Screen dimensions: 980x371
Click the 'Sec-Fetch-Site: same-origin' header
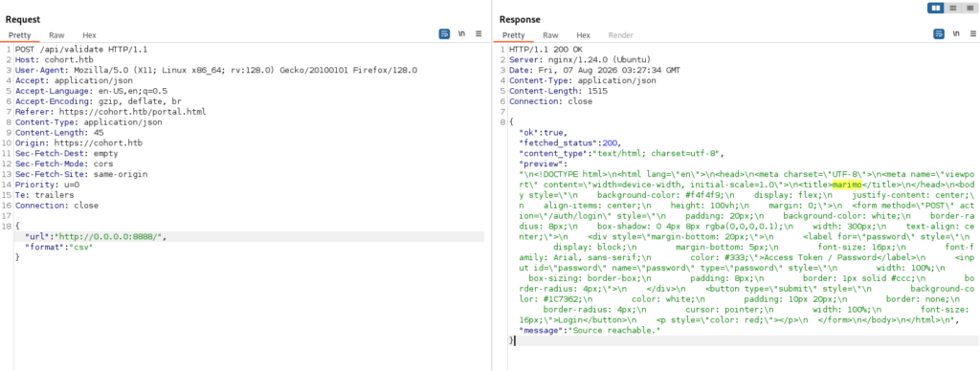pyautogui.click(x=81, y=174)
